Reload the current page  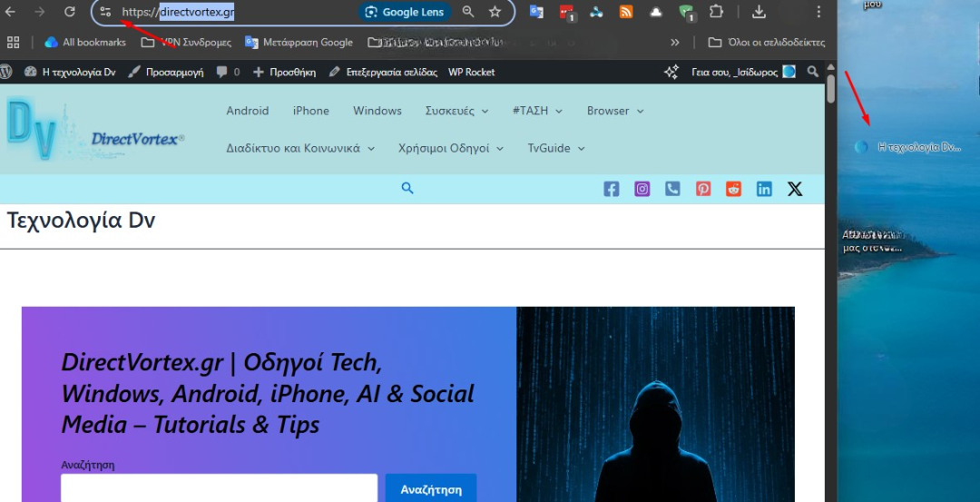pyautogui.click(x=69, y=12)
